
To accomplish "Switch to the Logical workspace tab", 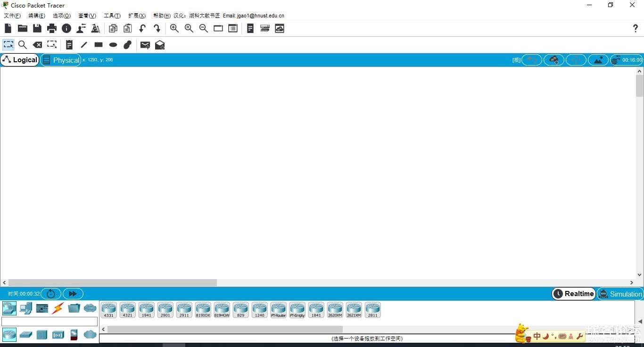I will pos(20,60).
